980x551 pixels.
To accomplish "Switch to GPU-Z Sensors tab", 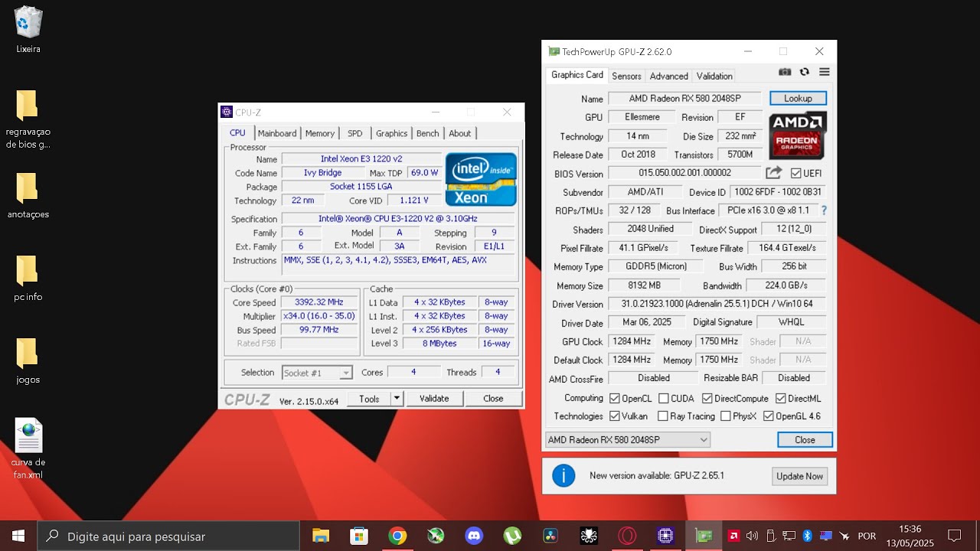I will [x=626, y=76].
